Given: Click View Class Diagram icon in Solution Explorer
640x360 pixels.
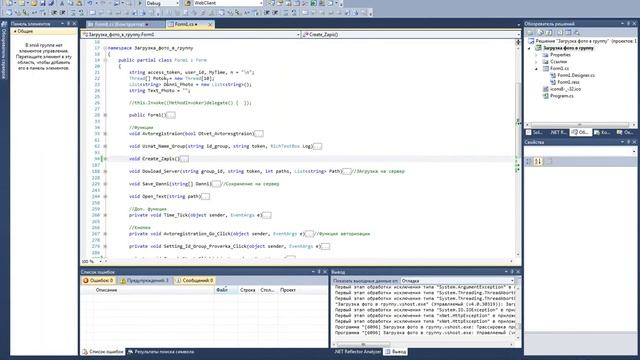Looking at the screenshot, I should [577, 32].
